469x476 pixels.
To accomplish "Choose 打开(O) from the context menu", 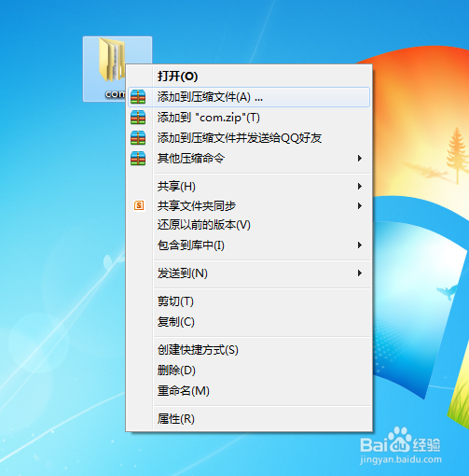I will [249, 77].
